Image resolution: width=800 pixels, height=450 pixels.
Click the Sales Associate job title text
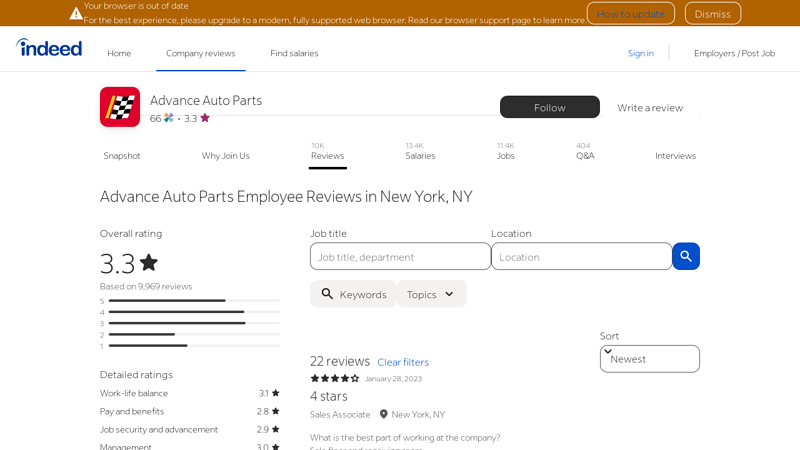pos(340,414)
